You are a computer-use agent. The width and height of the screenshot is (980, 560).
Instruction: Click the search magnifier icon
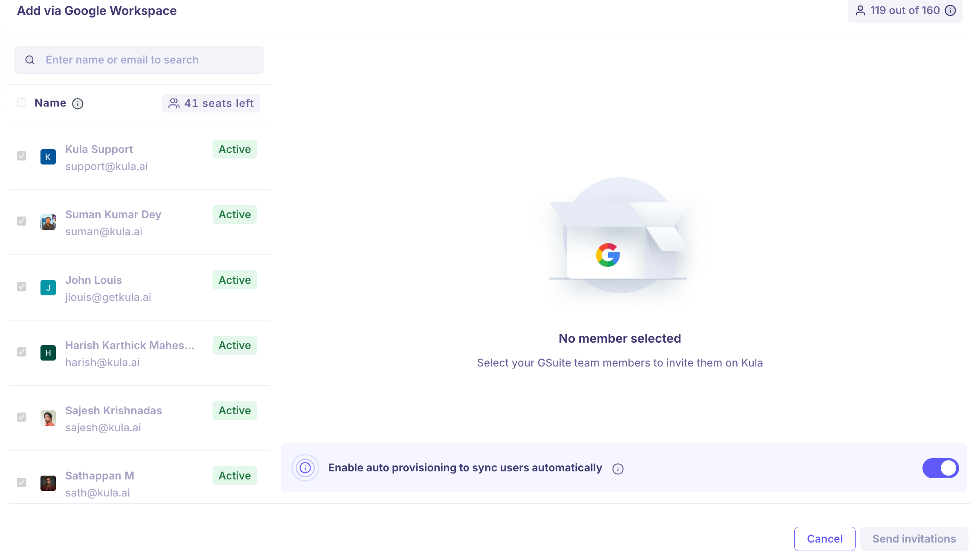click(30, 60)
